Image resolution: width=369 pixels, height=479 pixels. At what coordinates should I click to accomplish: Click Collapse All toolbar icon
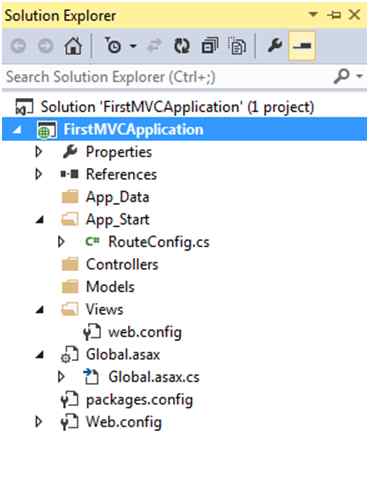[x=210, y=46]
